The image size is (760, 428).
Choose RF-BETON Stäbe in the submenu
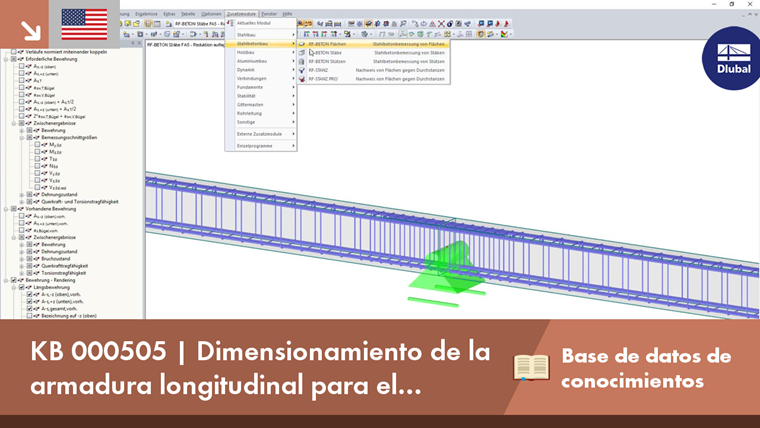[373, 53]
